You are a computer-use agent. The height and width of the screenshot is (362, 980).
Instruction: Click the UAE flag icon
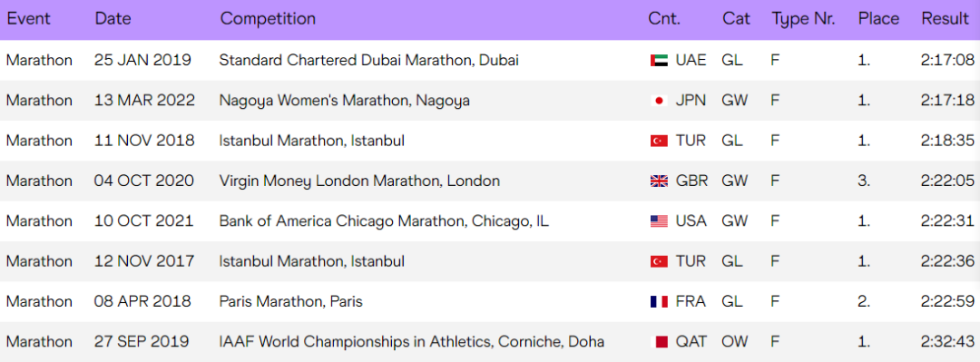click(659, 61)
